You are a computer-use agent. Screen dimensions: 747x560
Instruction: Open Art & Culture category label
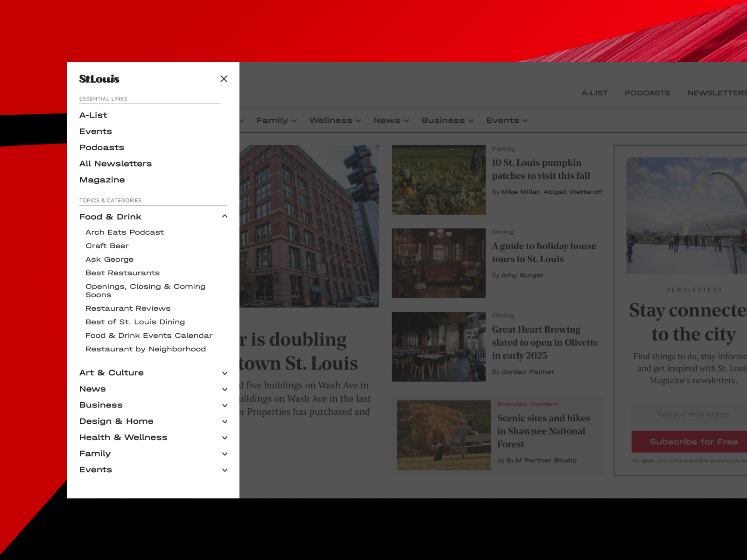[111, 373]
